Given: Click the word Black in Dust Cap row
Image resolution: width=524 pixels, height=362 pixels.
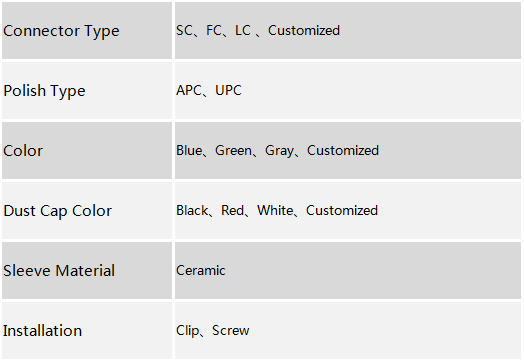Looking at the screenshot, I should pos(192,211).
